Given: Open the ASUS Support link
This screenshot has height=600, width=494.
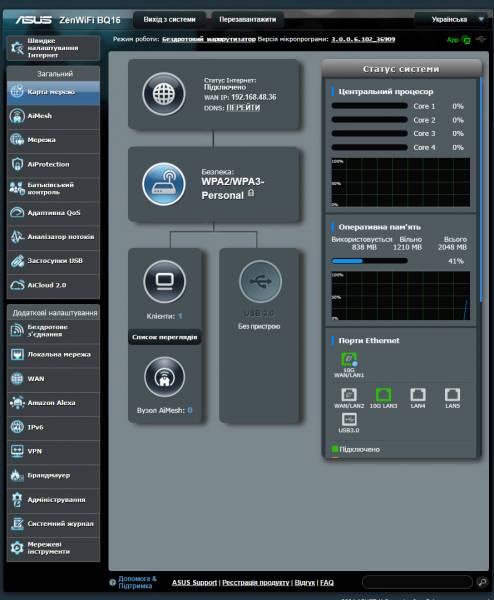Looking at the screenshot, I should [194, 582].
